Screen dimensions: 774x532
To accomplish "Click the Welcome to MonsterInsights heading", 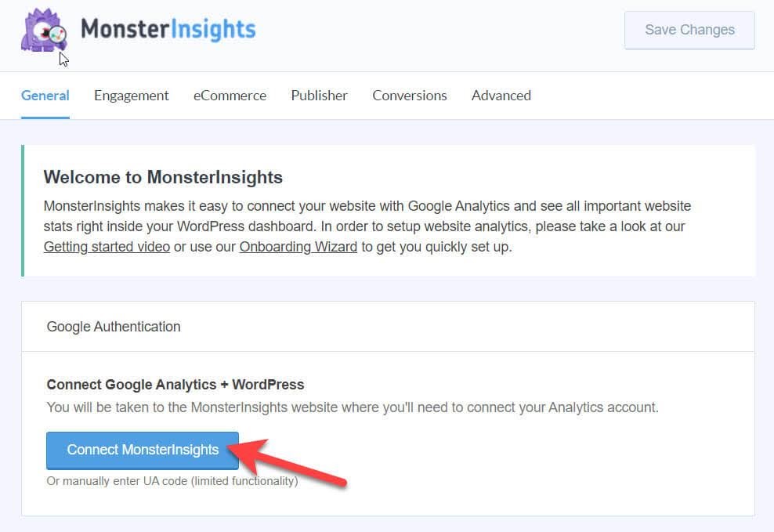I will (163, 177).
